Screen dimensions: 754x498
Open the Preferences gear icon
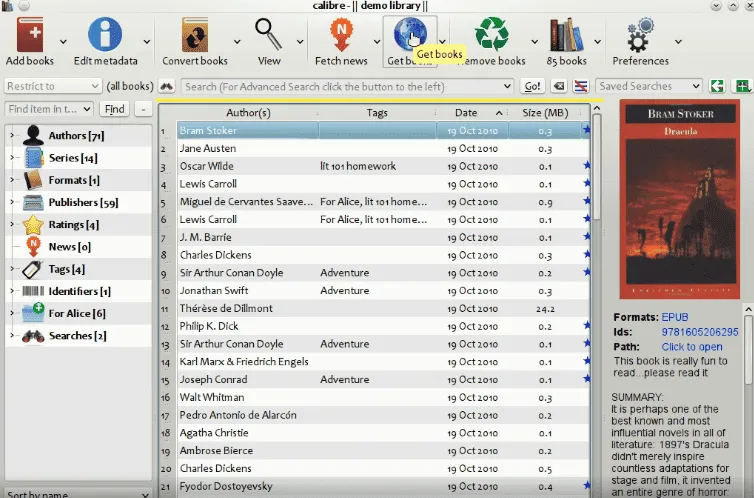click(640, 36)
